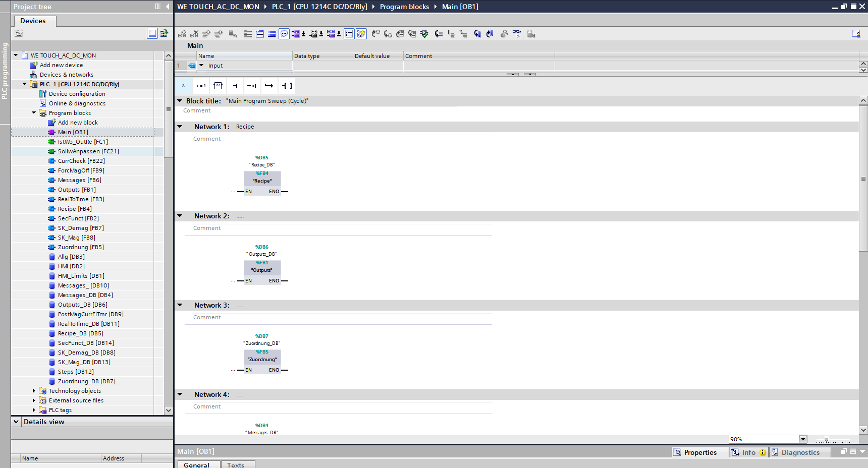Open the zoom percentage dropdown
Image resolution: width=868 pixels, height=468 pixels.
point(803,439)
